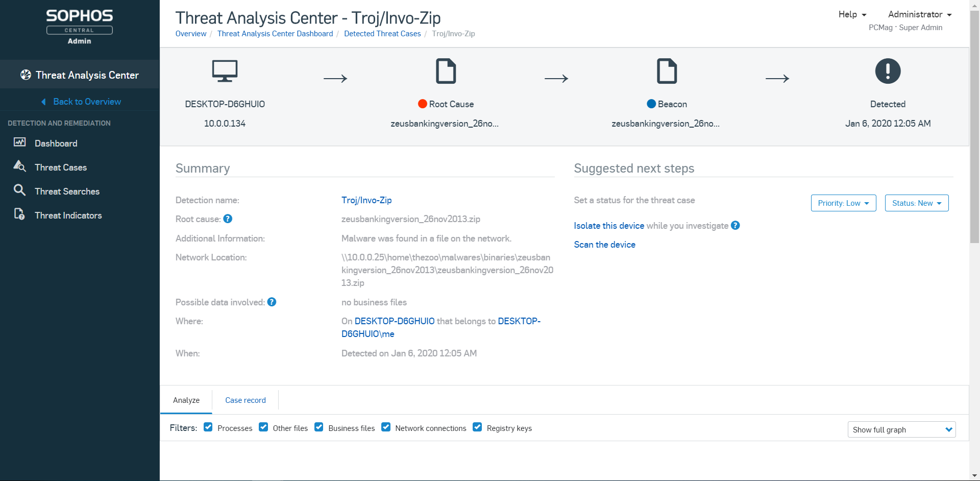Click the Jan 6, 2020 12:05 AM timeline date
The height and width of the screenshot is (481, 980).
[888, 124]
